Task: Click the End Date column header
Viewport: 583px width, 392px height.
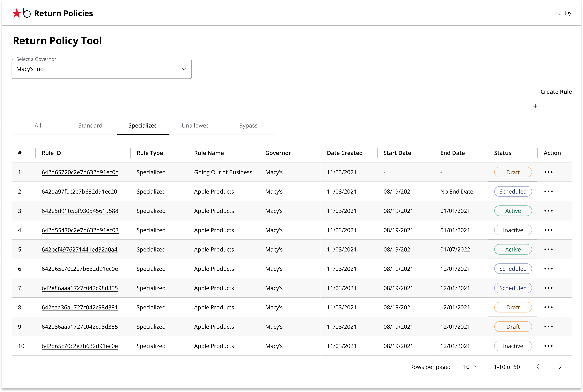Action: tap(453, 153)
